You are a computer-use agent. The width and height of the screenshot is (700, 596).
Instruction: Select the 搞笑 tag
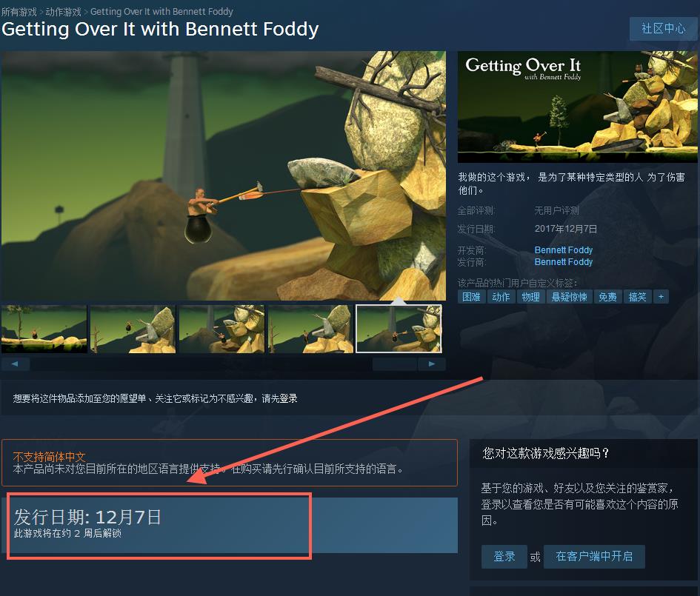click(638, 297)
